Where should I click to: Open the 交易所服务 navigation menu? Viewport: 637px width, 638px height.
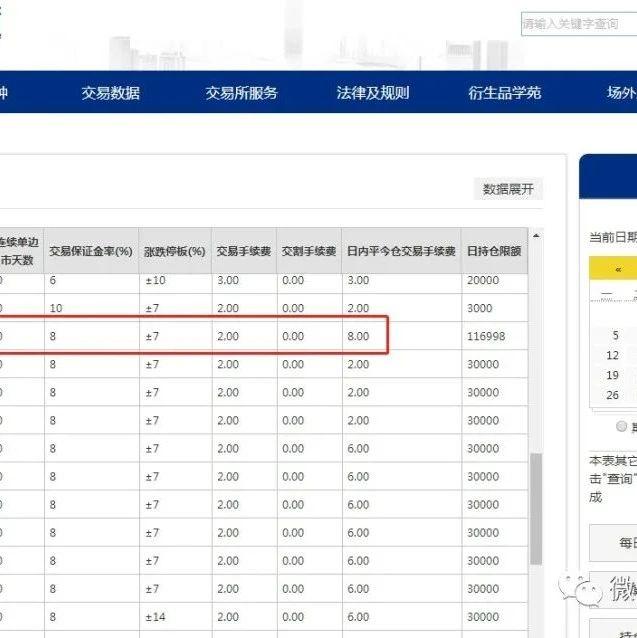click(241, 93)
